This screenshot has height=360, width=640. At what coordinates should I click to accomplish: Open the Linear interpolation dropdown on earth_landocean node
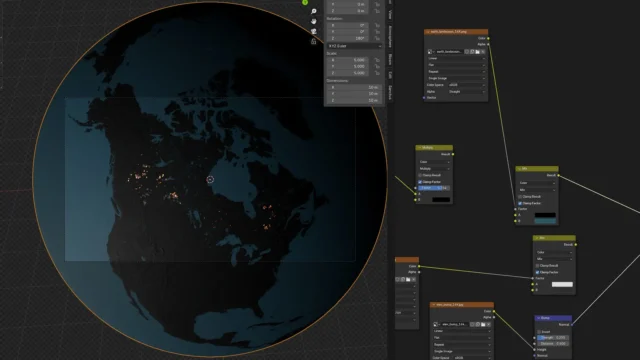pyautogui.click(x=456, y=58)
